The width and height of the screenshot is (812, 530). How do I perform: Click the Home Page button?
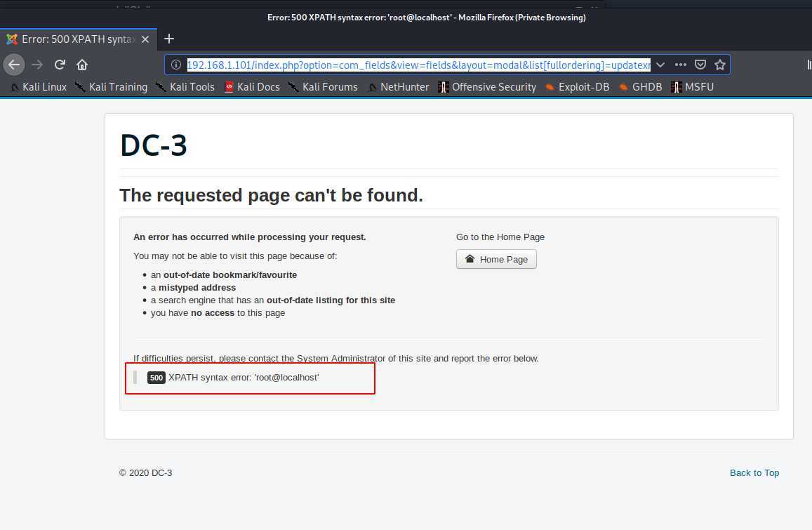coord(496,259)
